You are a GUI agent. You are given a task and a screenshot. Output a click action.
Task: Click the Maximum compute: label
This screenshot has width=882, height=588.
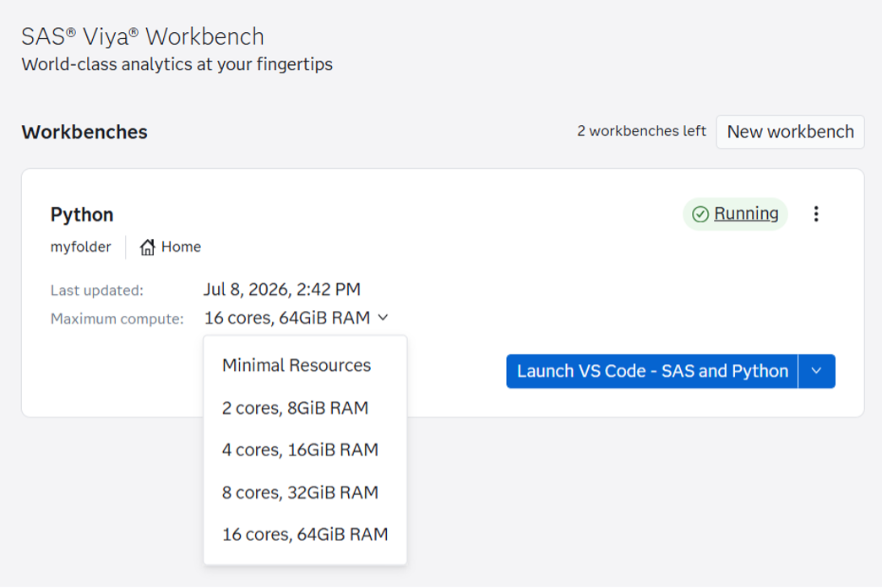coord(117,319)
